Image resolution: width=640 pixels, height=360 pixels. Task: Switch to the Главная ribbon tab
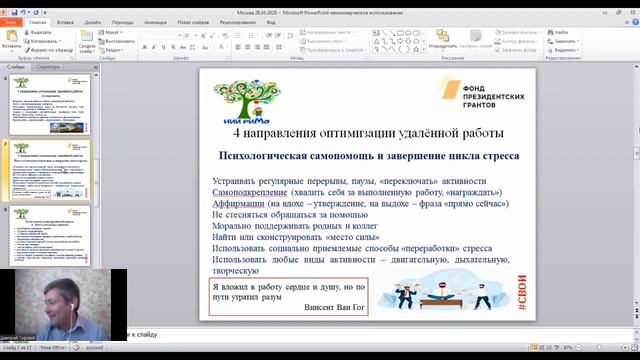38,22
